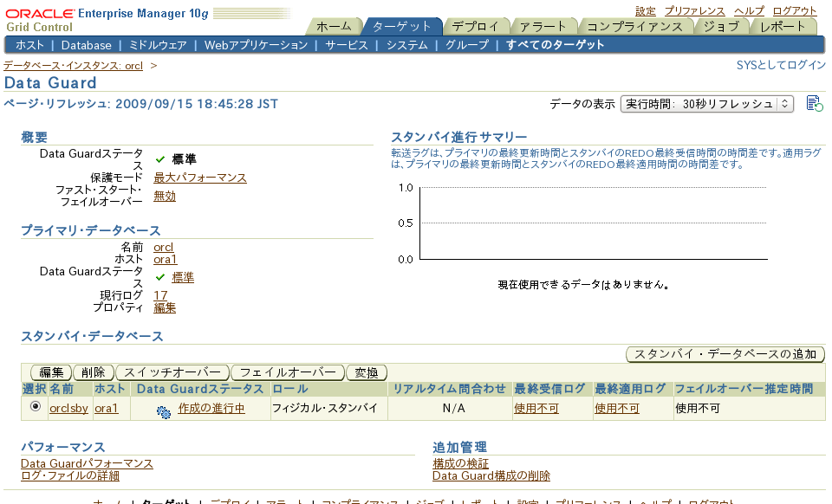The image size is (832, 504).
Task: Select the すべてのターゲット subtab
Action: pos(555,45)
